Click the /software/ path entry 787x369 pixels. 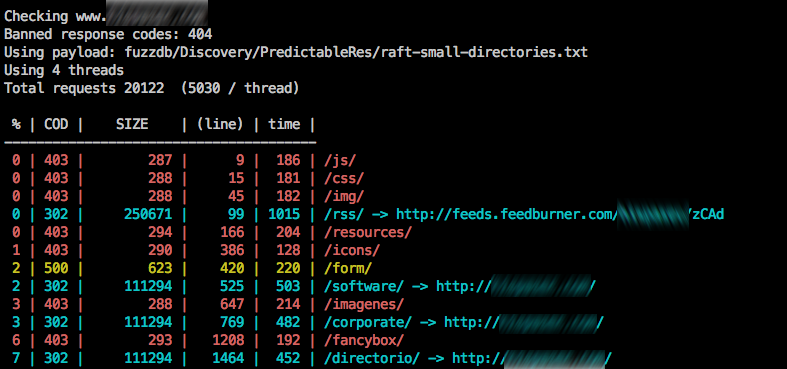[x=364, y=286]
